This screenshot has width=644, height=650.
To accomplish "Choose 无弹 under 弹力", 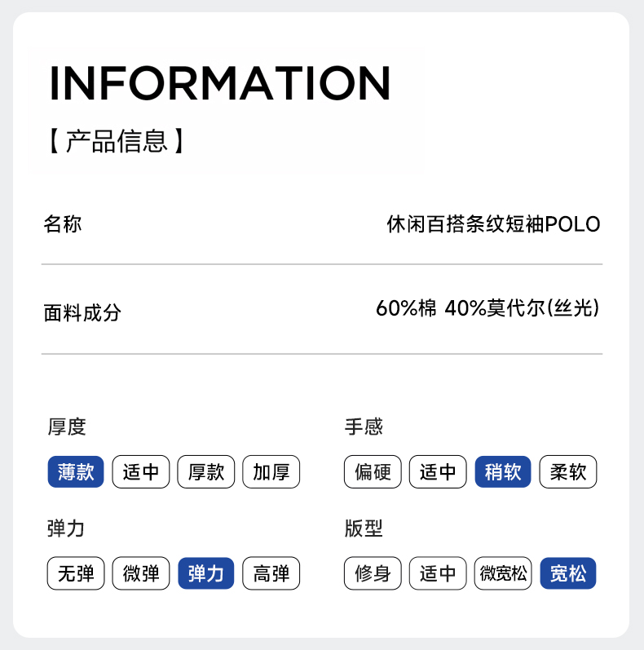I will [76, 573].
